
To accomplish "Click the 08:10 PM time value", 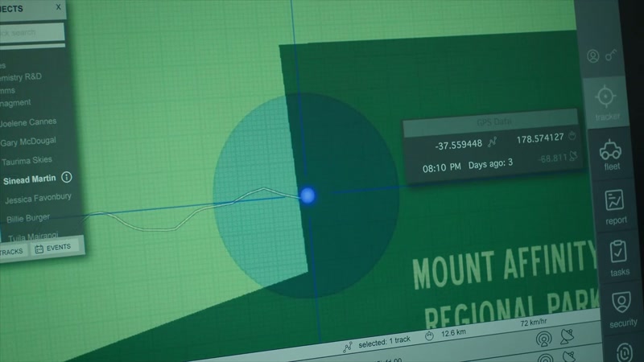I will [x=441, y=168].
